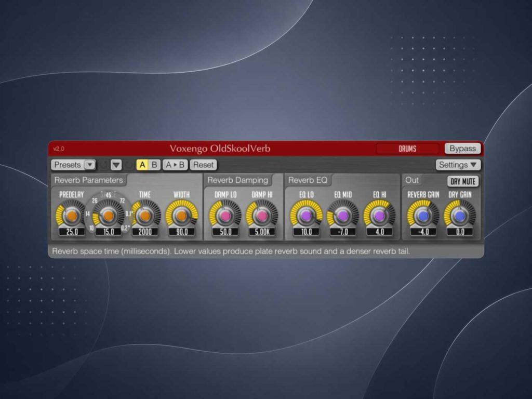The image size is (532, 399).
Task: Click the 72 mark on the Space dial
Action: (122, 201)
